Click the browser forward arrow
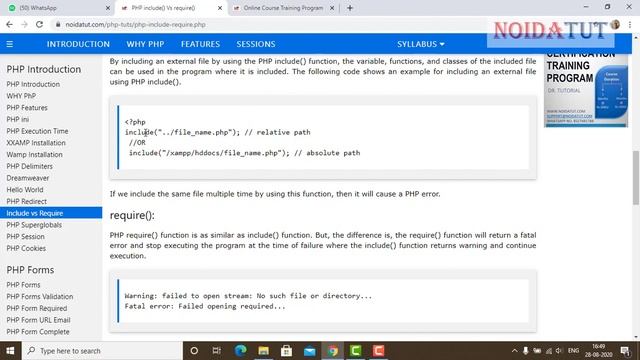This screenshot has height=360, width=640. (24, 24)
